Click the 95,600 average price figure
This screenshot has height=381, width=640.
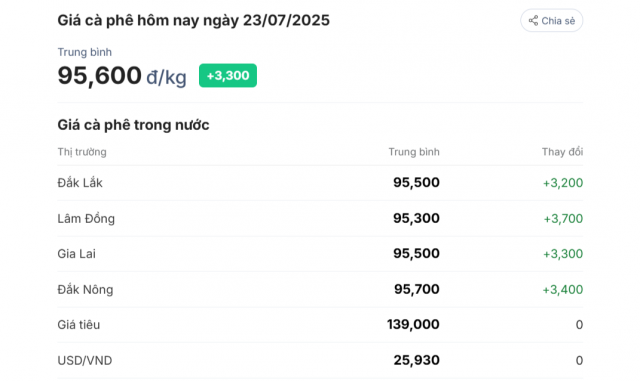pyautogui.click(x=100, y=76)
